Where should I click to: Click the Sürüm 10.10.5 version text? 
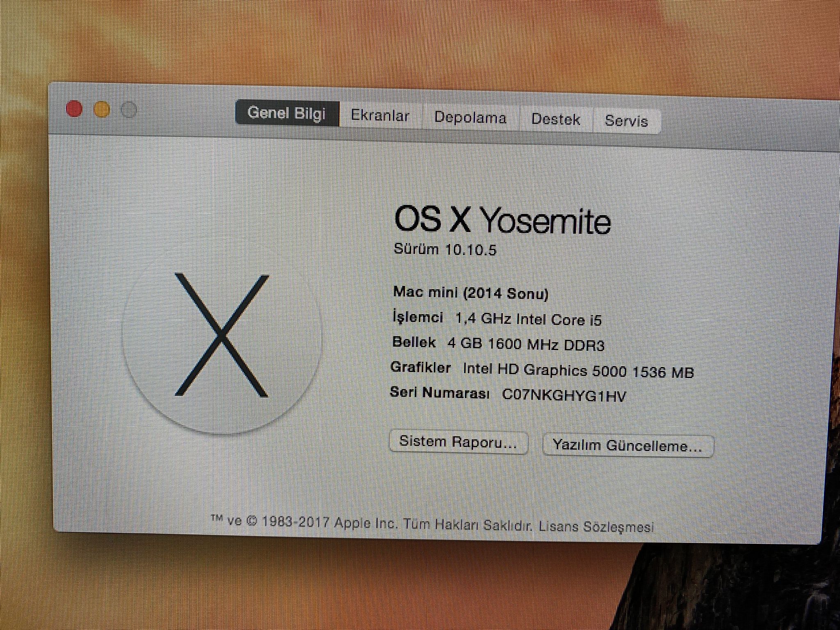[x=445, y=249]
